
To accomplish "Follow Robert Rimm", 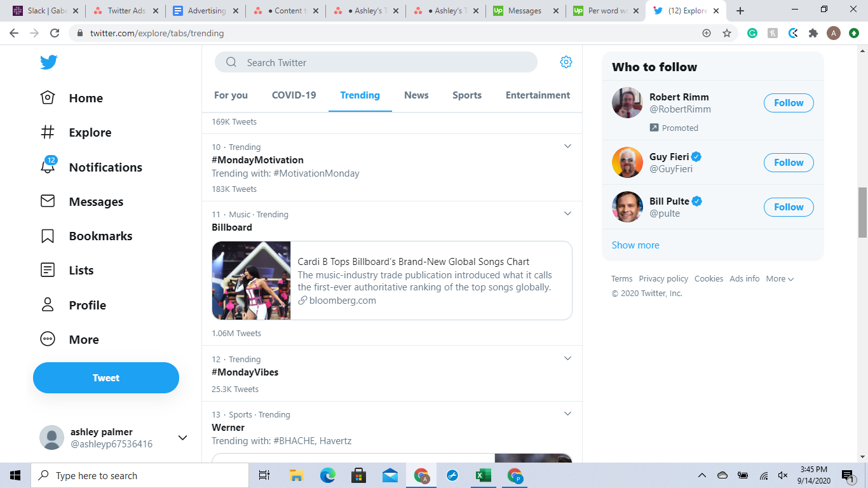I will click(x=789, y=103).
